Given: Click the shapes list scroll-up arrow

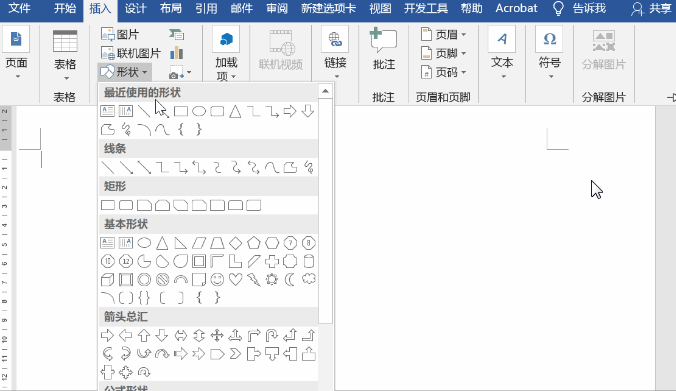Looking at the screenshot, I should (x=325, y=91).
